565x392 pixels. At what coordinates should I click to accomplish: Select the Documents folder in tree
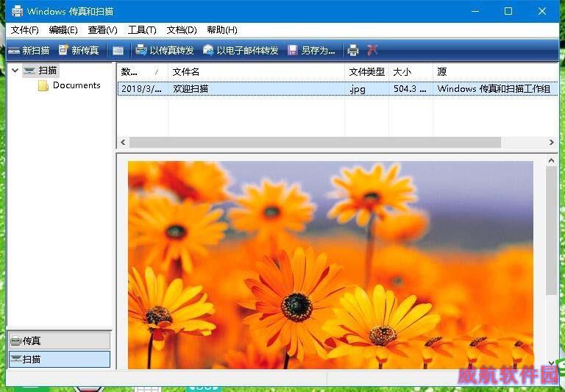[x=69, y=85]
